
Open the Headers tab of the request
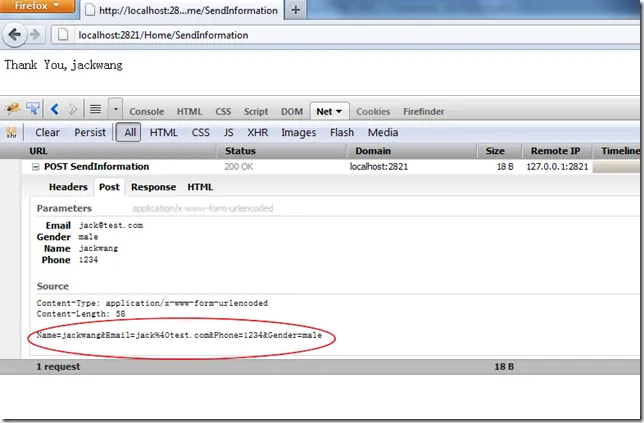point(68,187)
